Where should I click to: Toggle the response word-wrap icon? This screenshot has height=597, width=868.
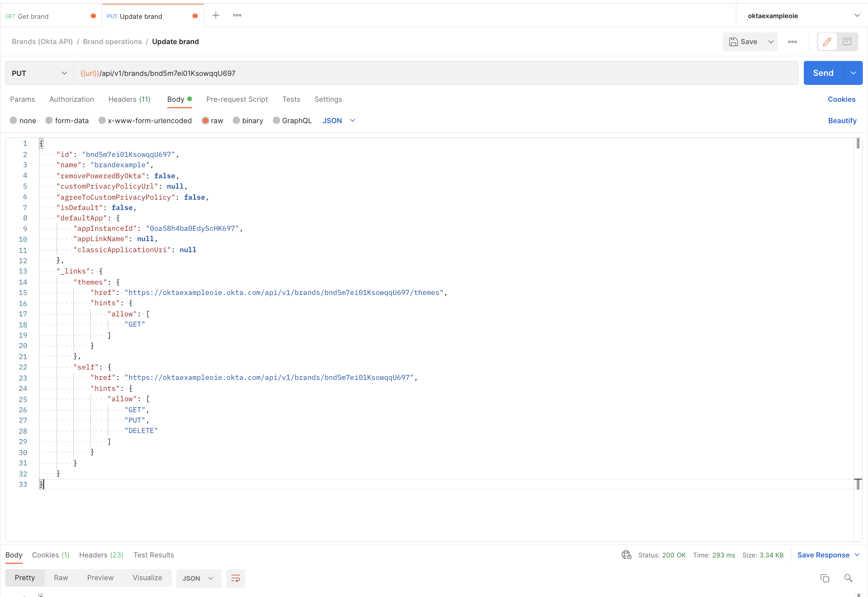[235, 578]
